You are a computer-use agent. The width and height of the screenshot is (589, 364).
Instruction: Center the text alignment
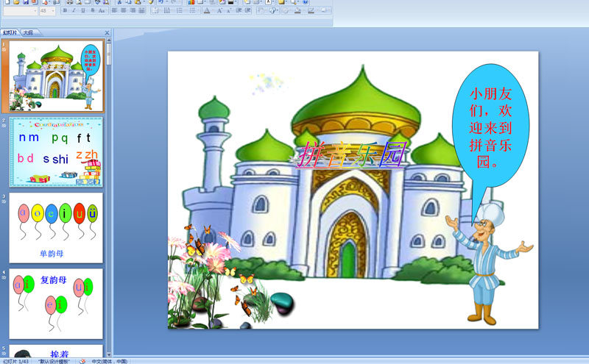(124, 10)
